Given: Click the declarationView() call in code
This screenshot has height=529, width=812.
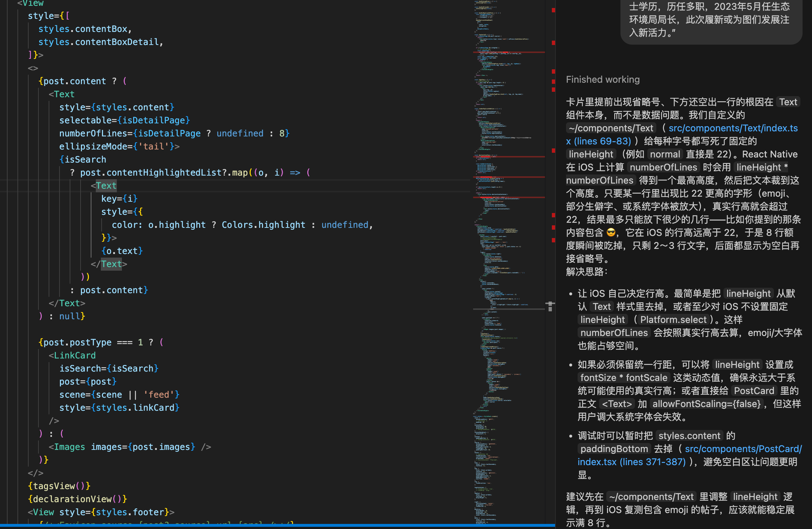Looking at the screenshot, I should click(x=77, y=499).
